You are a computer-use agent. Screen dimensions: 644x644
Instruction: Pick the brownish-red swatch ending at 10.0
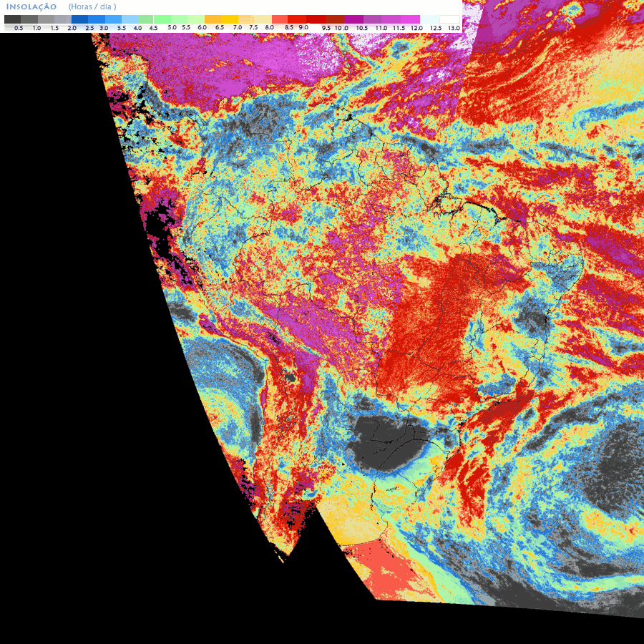point(335,19)
